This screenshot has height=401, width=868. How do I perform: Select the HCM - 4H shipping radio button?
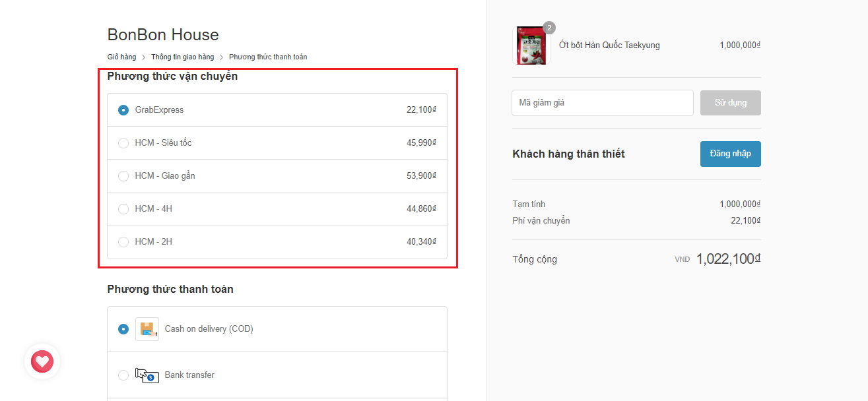[x=123, y=209]
